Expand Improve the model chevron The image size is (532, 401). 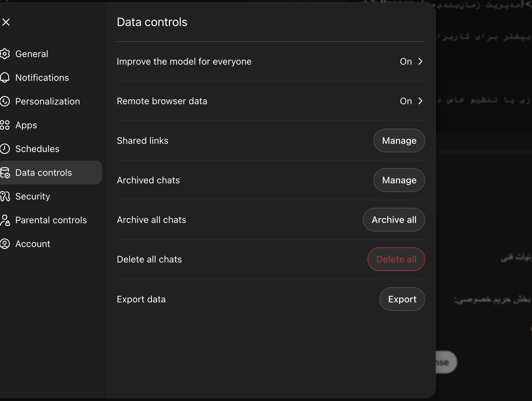420,61
